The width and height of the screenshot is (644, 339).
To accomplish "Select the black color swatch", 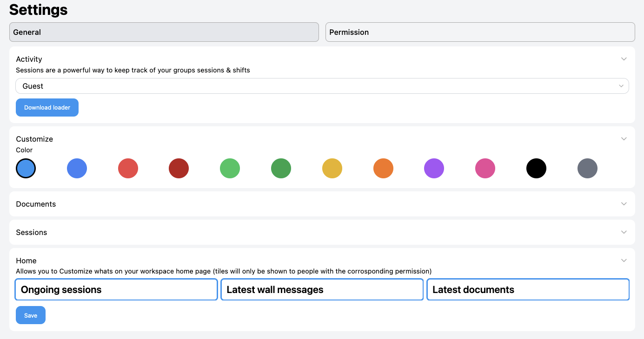I will 536,168.
